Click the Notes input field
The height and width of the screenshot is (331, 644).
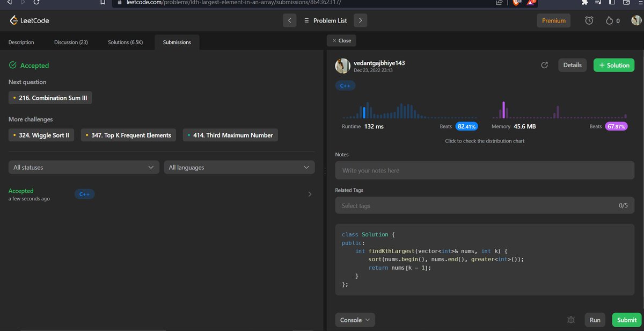point(485,170)
